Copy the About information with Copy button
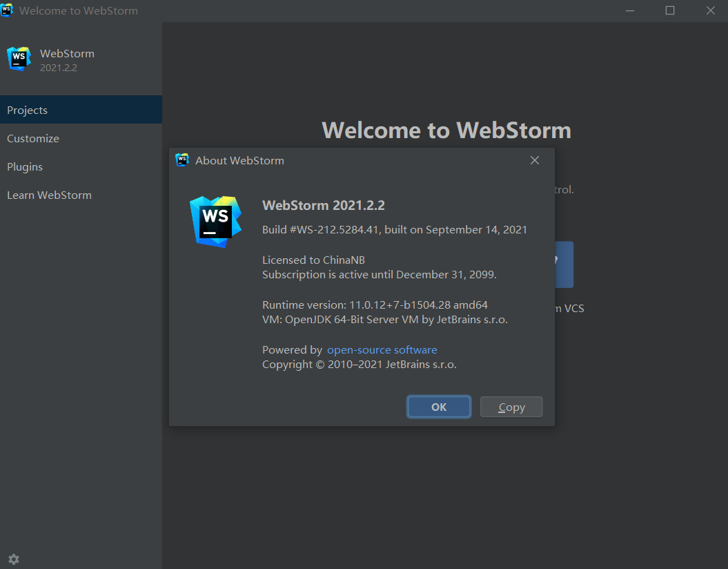This screenshot has width=728, height=569. click(x=511, y=407)
